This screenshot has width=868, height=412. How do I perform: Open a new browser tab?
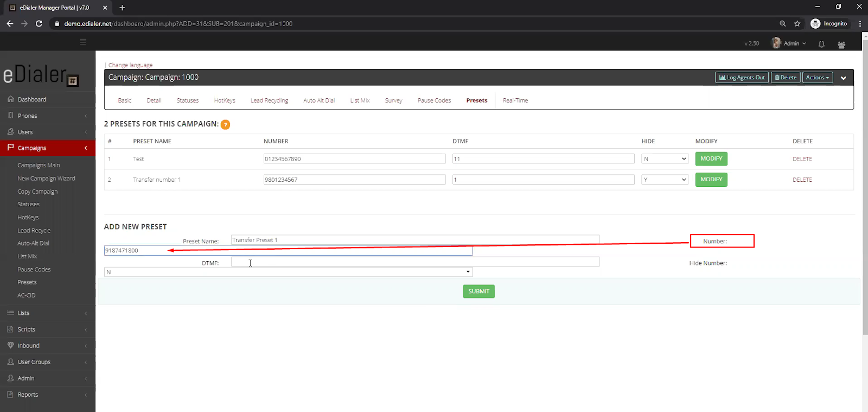pyautogui.click(x=122, y=8)
